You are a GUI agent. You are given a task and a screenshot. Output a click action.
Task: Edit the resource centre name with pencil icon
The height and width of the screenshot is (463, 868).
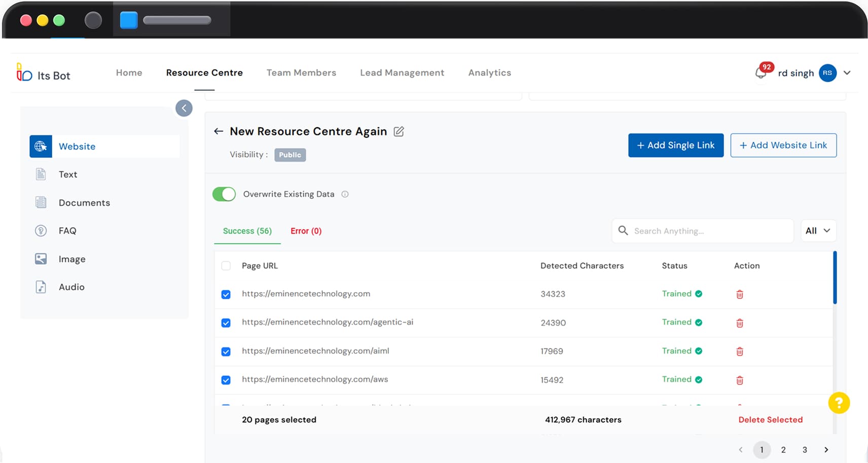click(x=399, y=132)
